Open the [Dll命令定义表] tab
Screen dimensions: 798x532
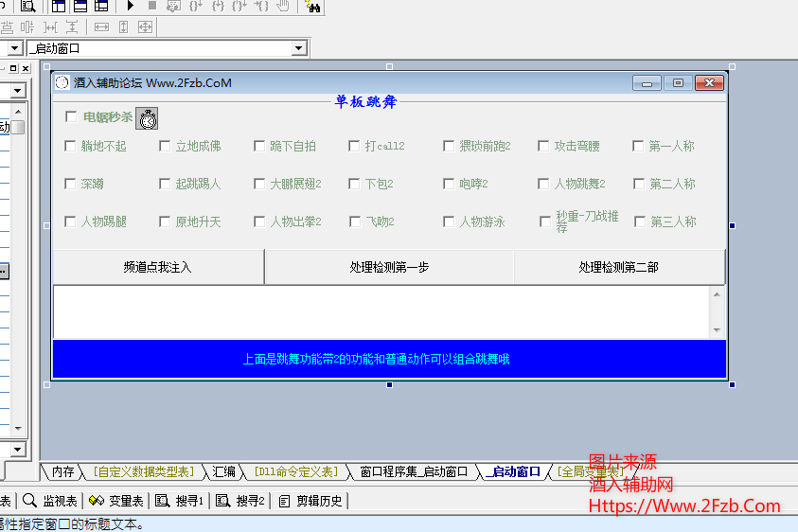point(295,472)
